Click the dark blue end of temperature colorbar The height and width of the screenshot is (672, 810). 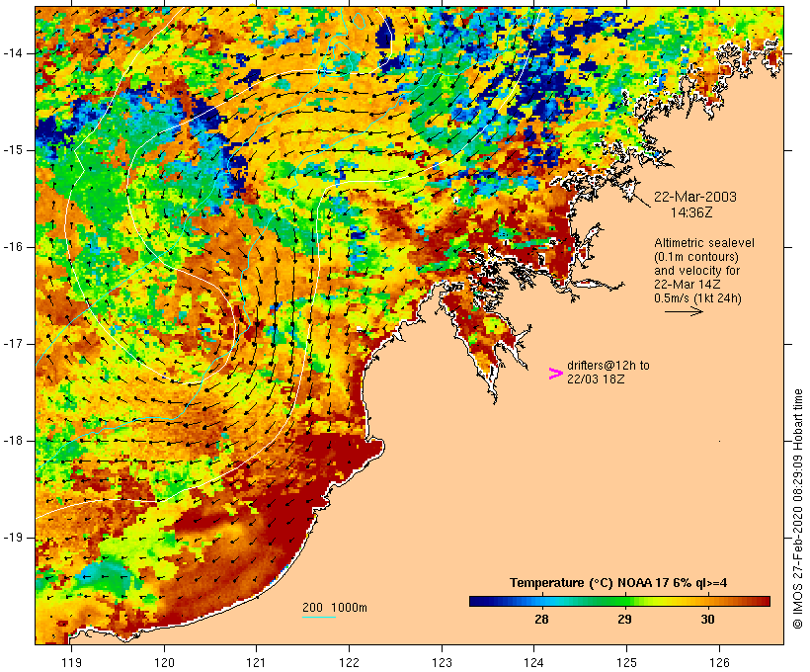click(474, 601)
